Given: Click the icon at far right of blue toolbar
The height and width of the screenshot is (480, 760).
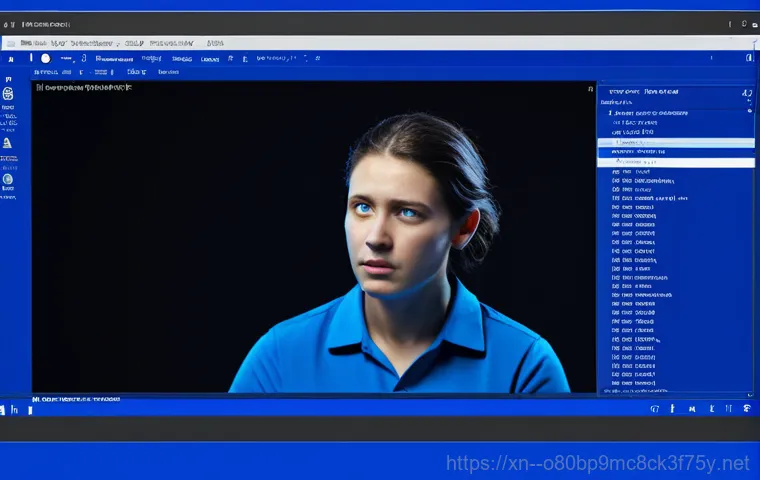Looking at the screenshot, I should click(x=748, y=58).
